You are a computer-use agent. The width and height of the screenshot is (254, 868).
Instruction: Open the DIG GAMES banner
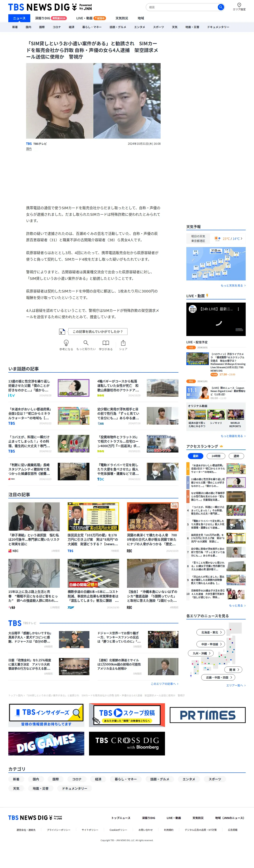pyautogui.click(x=46, y=743)
